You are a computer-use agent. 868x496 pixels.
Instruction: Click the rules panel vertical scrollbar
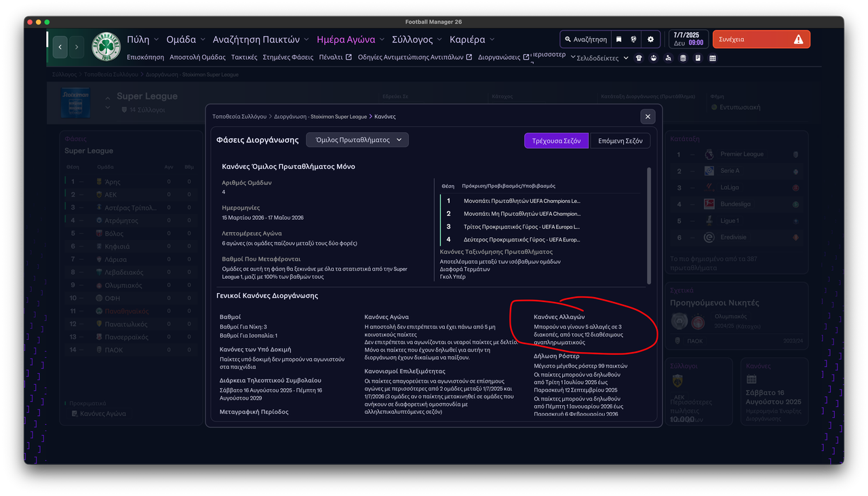click(x=649, y=226)
